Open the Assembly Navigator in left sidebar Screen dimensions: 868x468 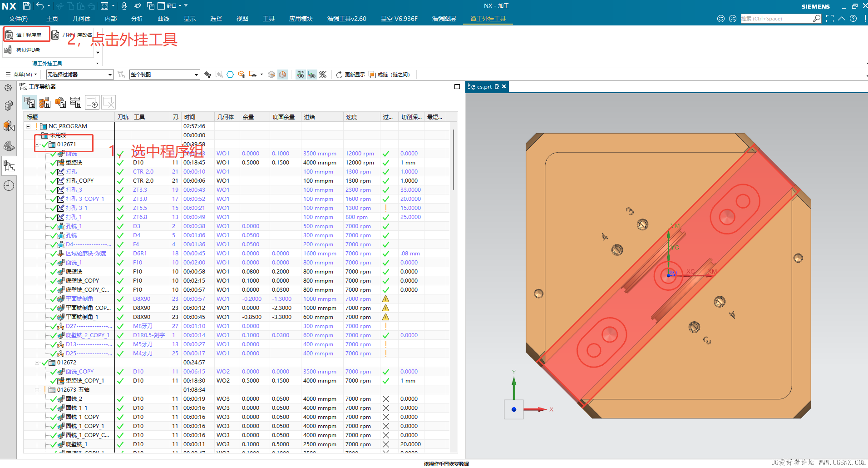tap(9, 106)
